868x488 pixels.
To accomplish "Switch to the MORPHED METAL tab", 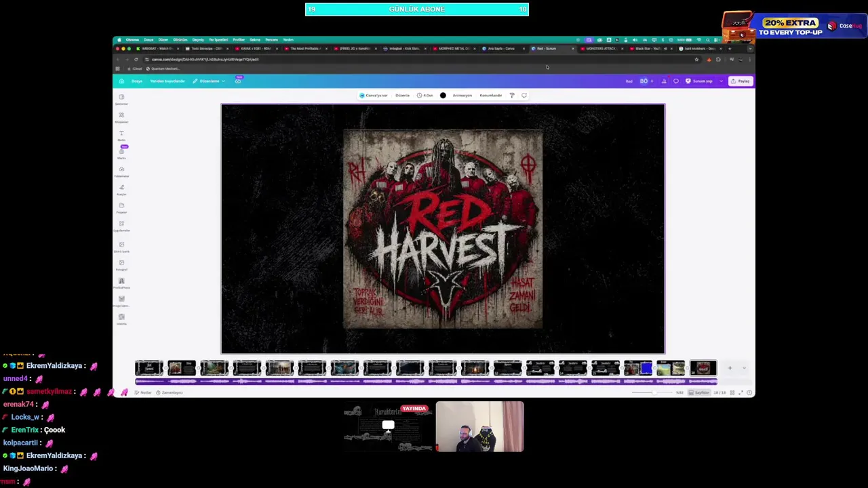I will click(x=453, y=49).
